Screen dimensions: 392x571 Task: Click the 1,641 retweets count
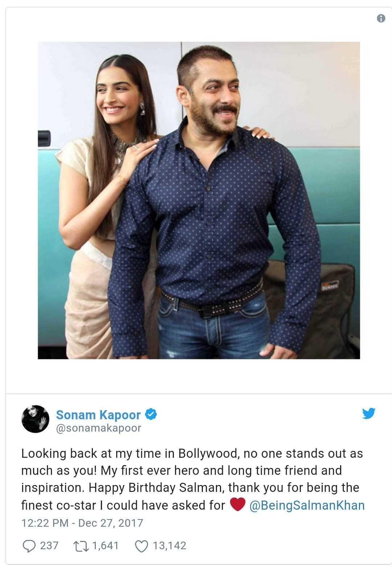106,546
